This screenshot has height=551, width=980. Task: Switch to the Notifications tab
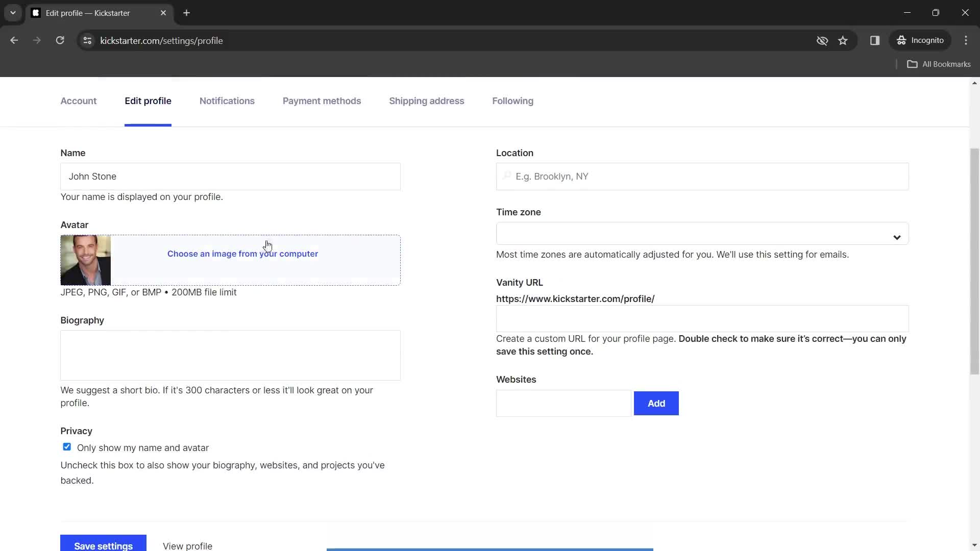pos(227,101)
